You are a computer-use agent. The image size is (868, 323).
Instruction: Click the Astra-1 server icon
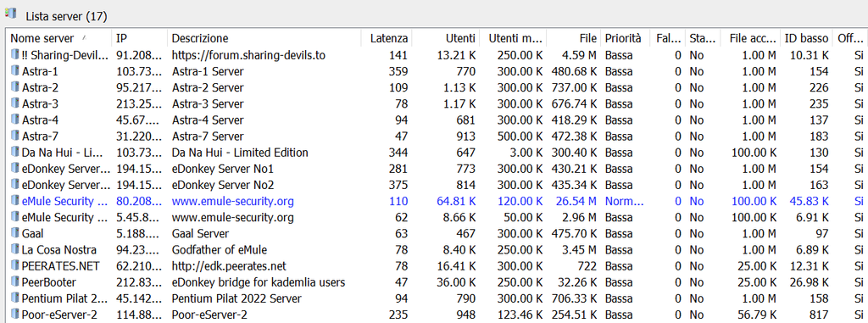[x=15, y=71]
